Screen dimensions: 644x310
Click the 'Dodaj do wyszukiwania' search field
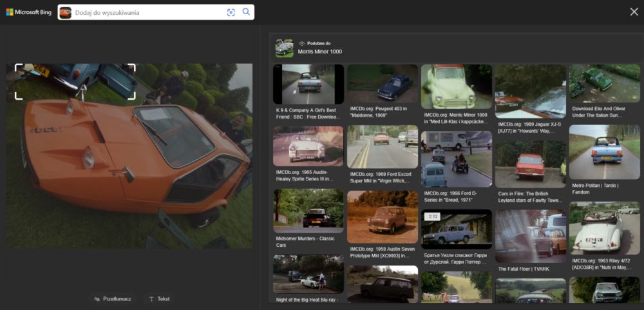[148, 12]
